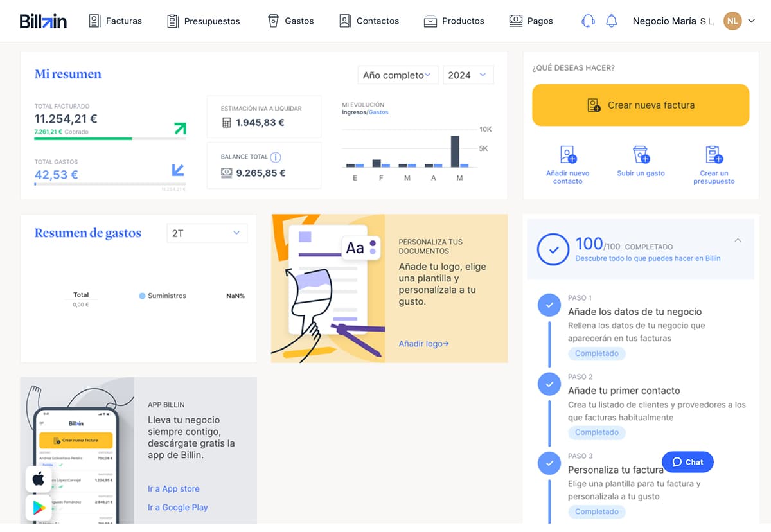Viewport: 771px width, 532px height.
Task: Click the Apple App Store icon
Action: [x=39, y=479]
